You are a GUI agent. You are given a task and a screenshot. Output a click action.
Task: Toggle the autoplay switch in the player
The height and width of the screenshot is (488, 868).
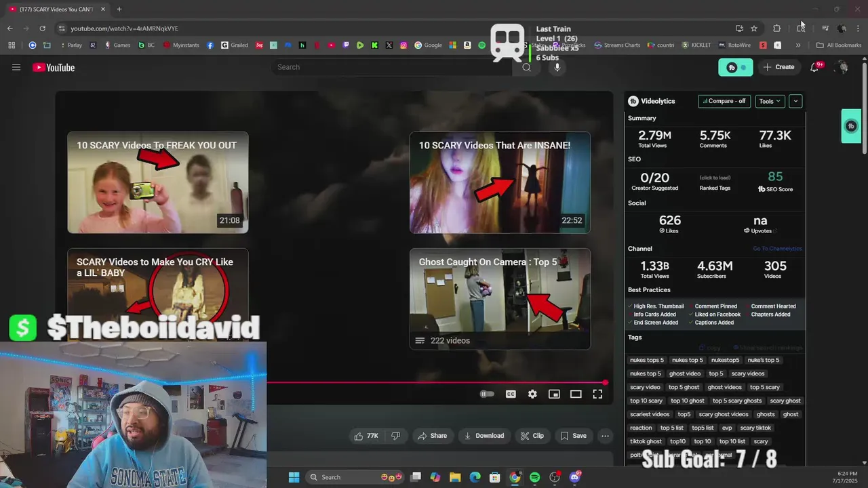[487, 394]
